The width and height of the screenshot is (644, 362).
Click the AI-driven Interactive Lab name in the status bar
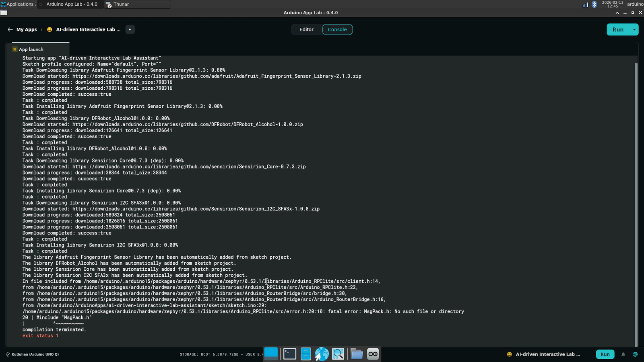tap(548, 354)
